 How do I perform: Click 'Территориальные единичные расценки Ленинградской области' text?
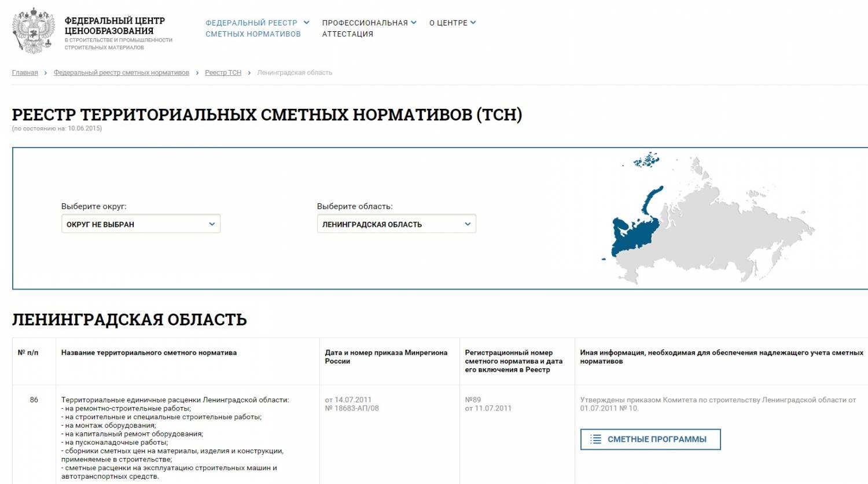tap(175, 400)
